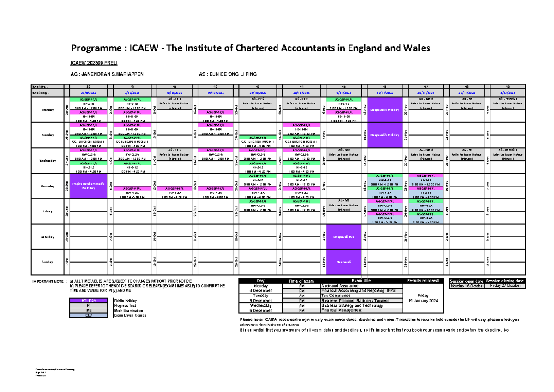Select the Saturday row label
The width and height of the screenshot is (554, 392).
tap(48, 237)
